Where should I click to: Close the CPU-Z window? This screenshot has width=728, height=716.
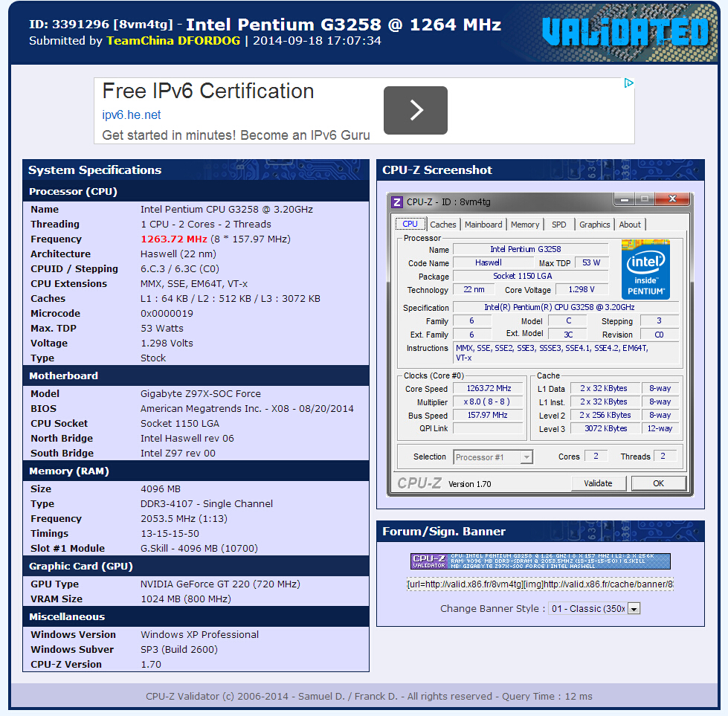pyautogui.click(x=671, y=199)
